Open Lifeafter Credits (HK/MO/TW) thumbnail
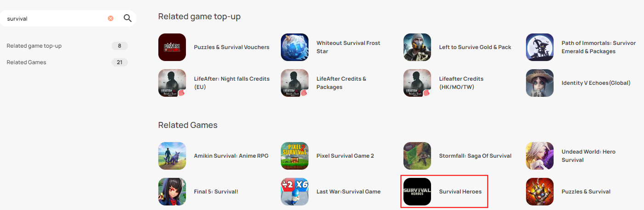This screenshot has height=210, width=644. [x=417, y=83]
